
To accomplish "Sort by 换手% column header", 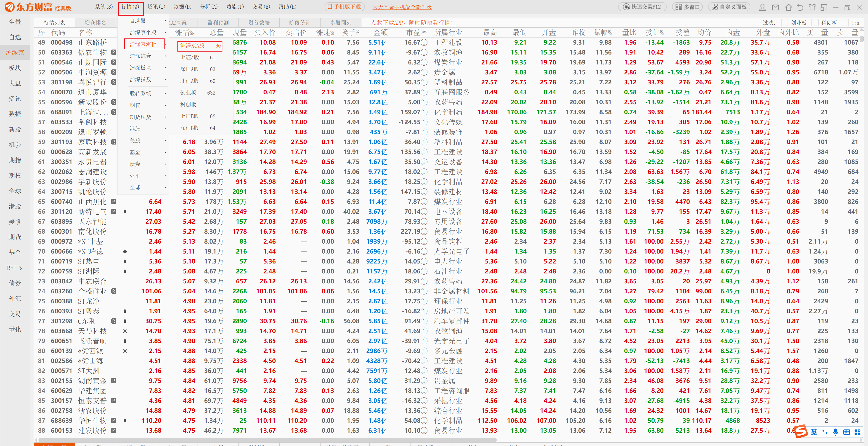I will [x=350, y=32].
